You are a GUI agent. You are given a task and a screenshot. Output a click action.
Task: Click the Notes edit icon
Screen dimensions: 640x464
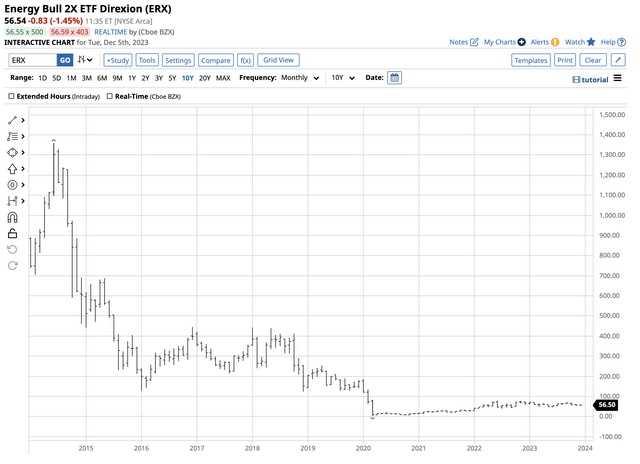click(474, 42)
